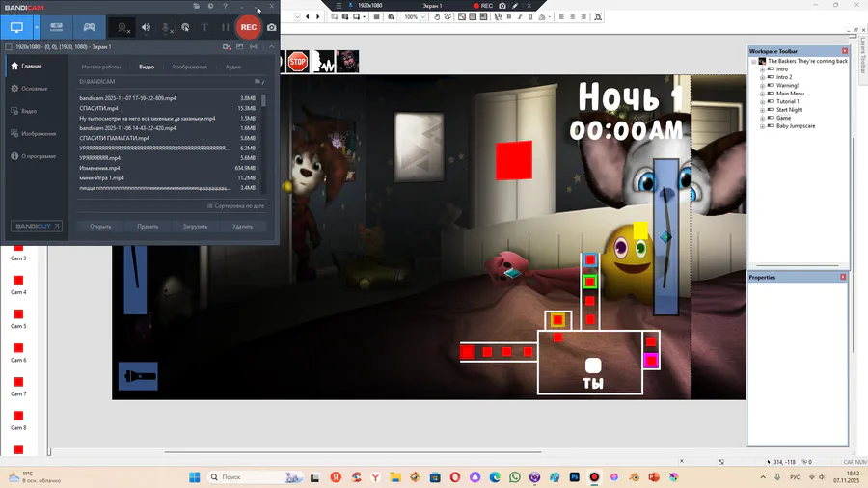Click the voice waveform object icon
Viewport: 868px width, 488px height.
coord(323,62)
